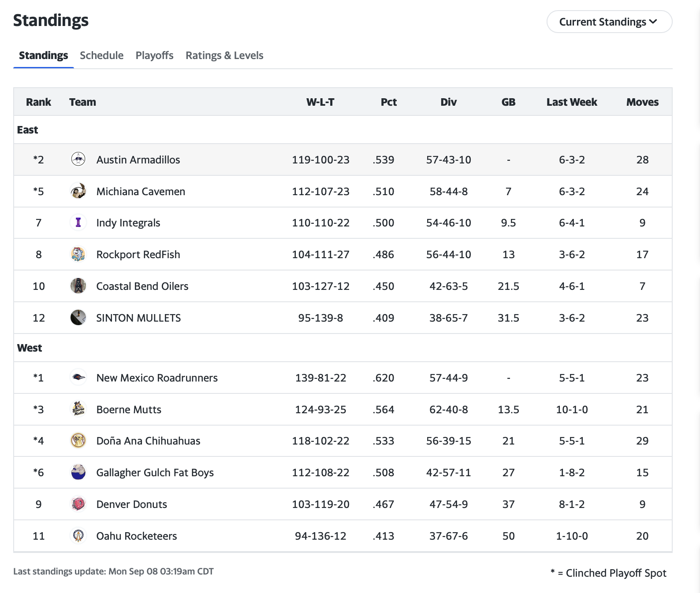Click the Pct column header
Screen dimensions: 700x593
tap(388, 102)
